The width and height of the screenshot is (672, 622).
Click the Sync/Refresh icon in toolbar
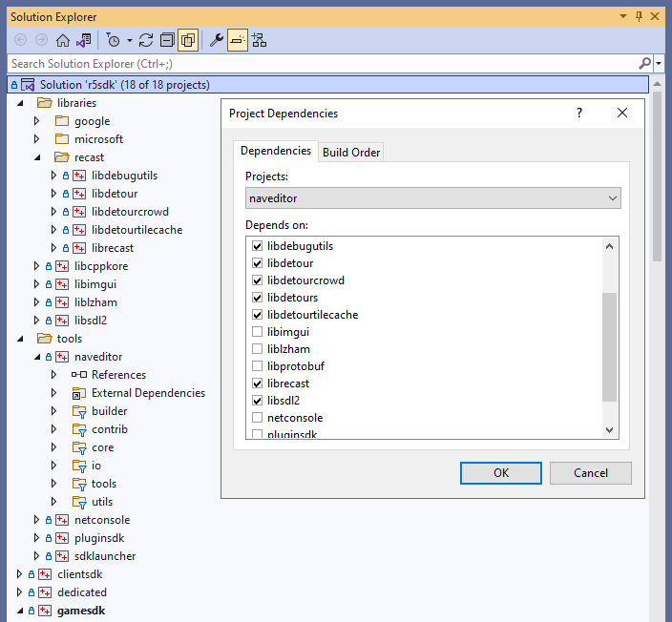[146, 40]
